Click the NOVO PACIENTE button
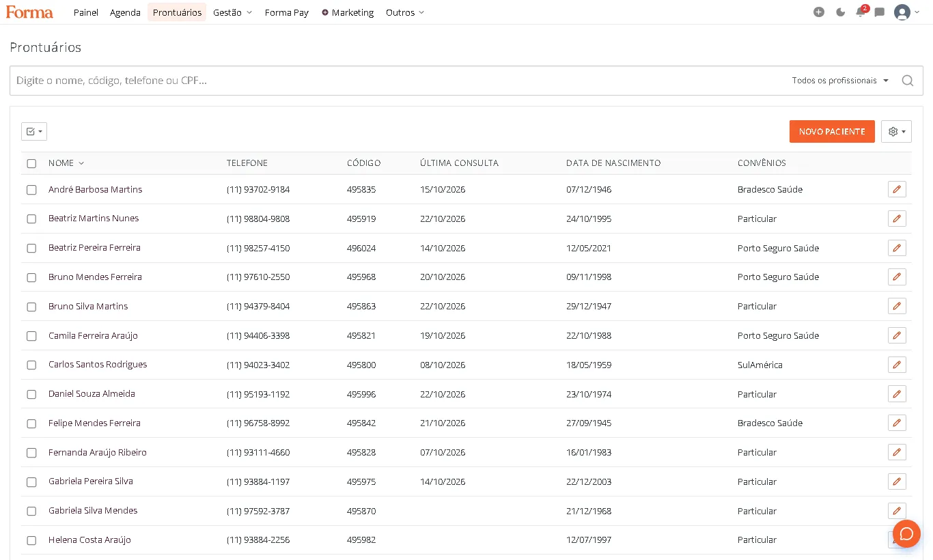 [832, 132]
